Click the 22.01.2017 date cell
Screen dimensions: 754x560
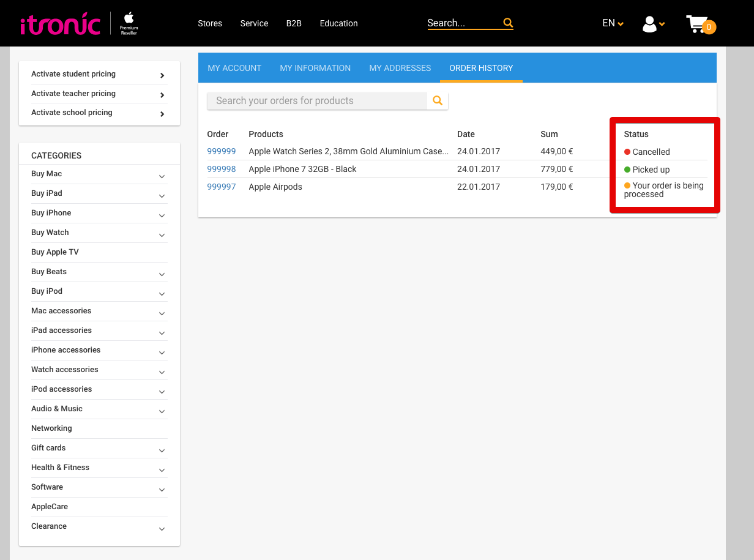tap(479, 187)
